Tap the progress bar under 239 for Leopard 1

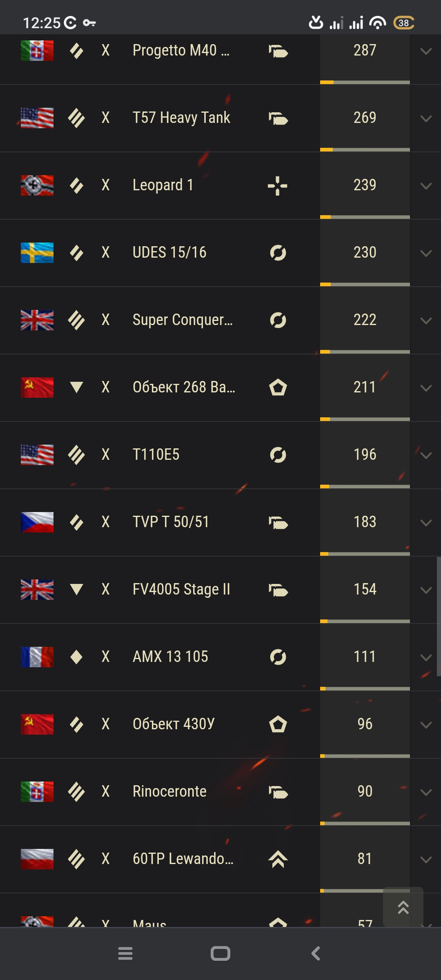[365, 217]
